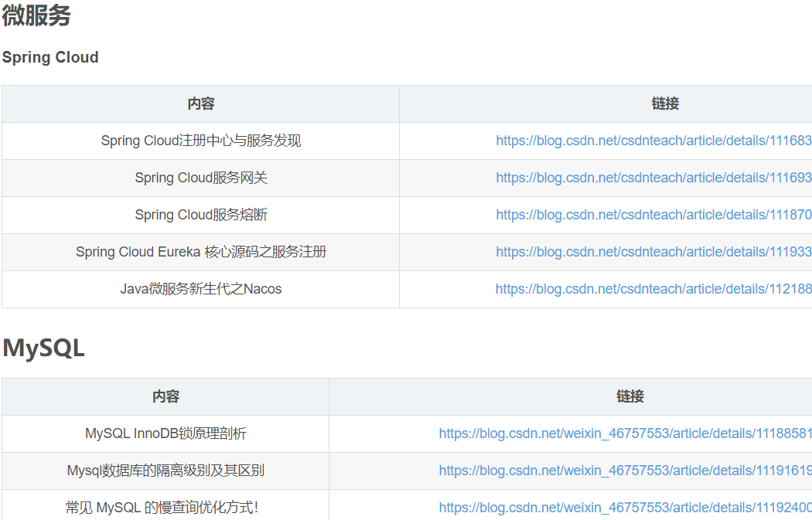The height and width of the screenshot is (520, 812).
Task: Open the Spring Cloud服务网关 article link
Action: pos(653,178)
